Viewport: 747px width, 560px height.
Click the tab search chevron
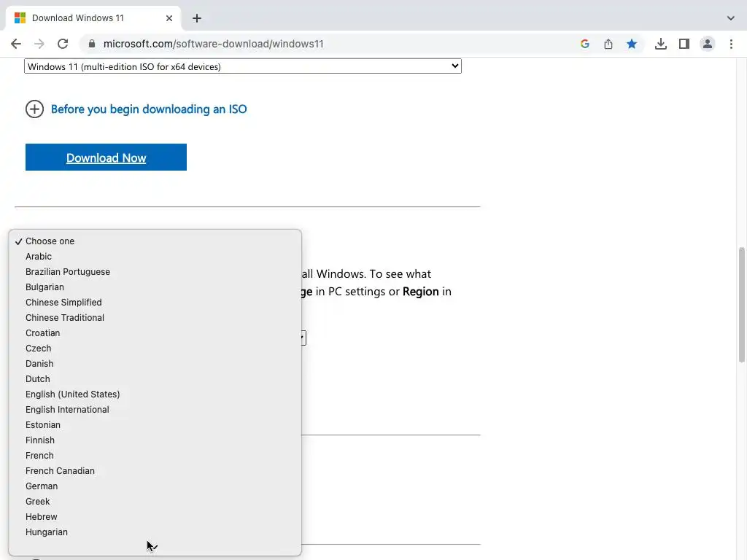click(731, 18)
